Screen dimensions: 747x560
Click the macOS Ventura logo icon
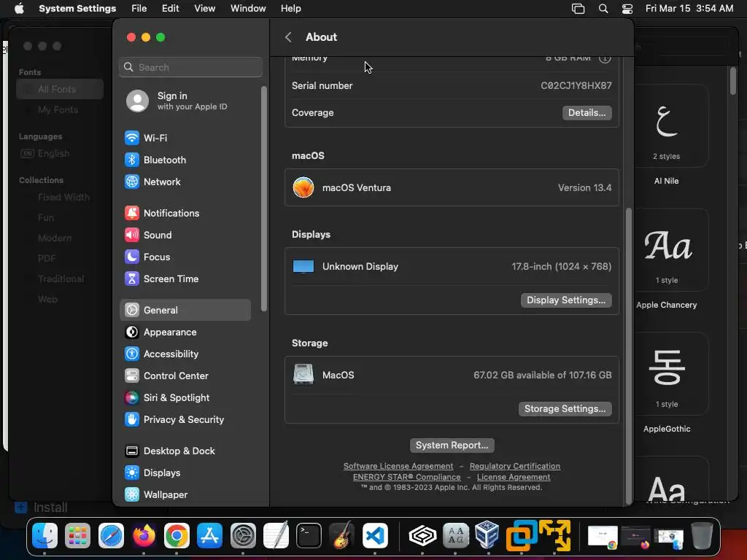coord(303,187)
